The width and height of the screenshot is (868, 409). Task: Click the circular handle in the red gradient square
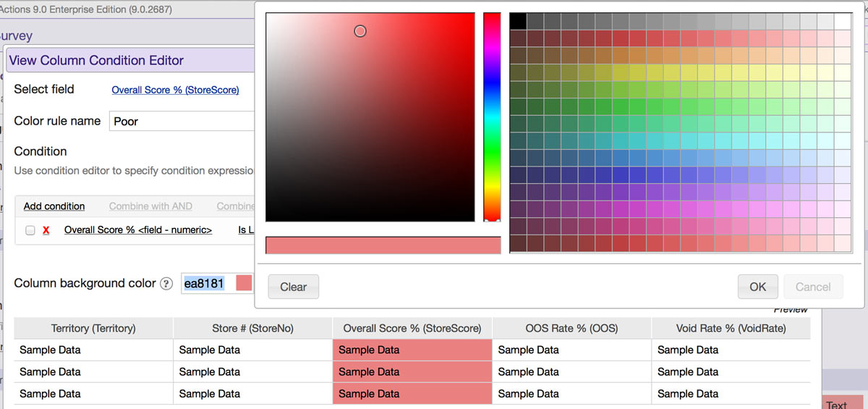(360, 31)
